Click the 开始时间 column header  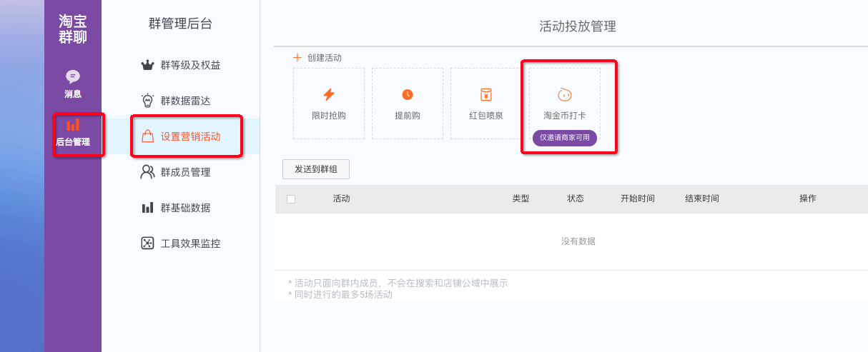[x=638, y=198]
